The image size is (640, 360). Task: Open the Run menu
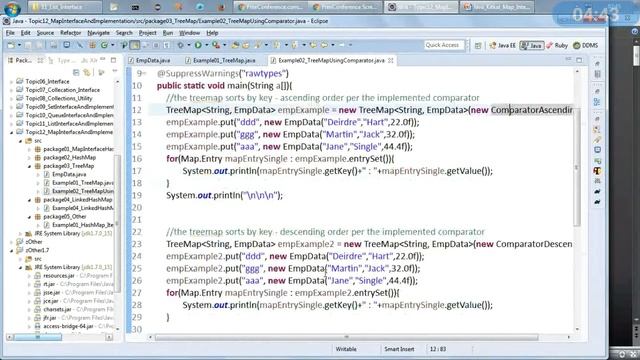[x=167, y=33]
